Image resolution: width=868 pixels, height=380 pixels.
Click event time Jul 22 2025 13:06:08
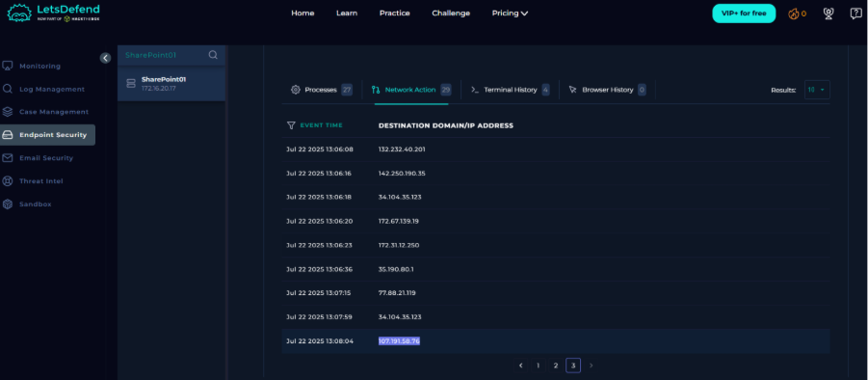click(x=320, y=149)
